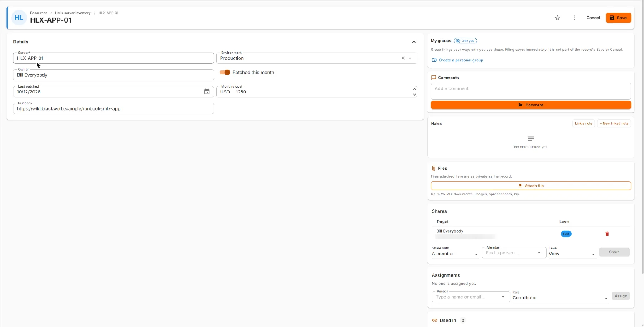Toggle Patched this month switch
Screen dimensions: 644x327
point(225,73)
